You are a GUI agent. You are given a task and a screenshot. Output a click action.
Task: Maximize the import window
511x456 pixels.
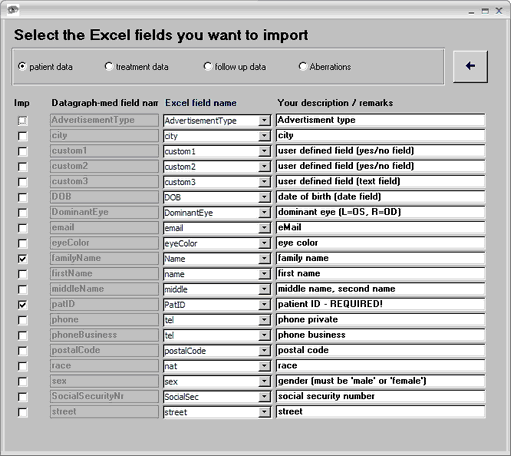coord(485,11)
